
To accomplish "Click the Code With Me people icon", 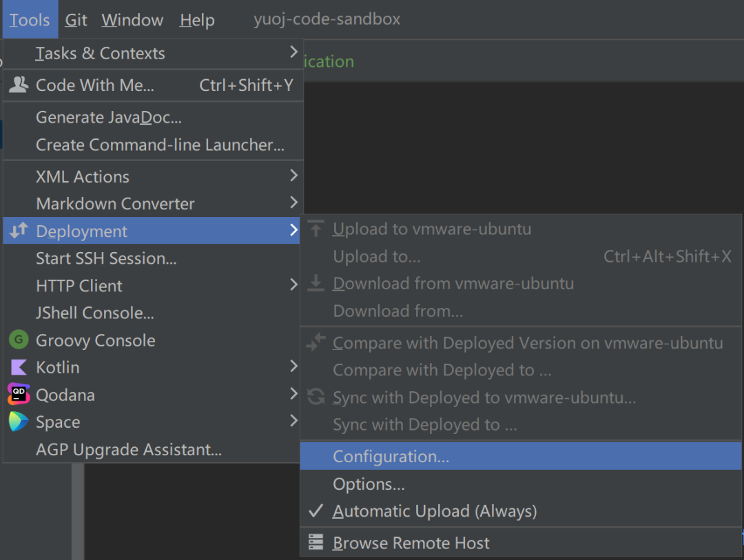I will pos(19,85).
